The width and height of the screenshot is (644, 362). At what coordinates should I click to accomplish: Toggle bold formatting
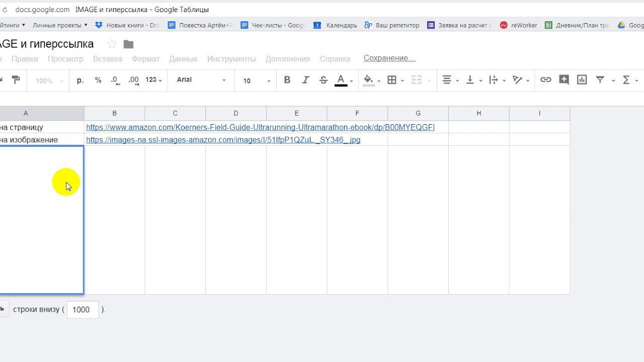click(287, 80)
